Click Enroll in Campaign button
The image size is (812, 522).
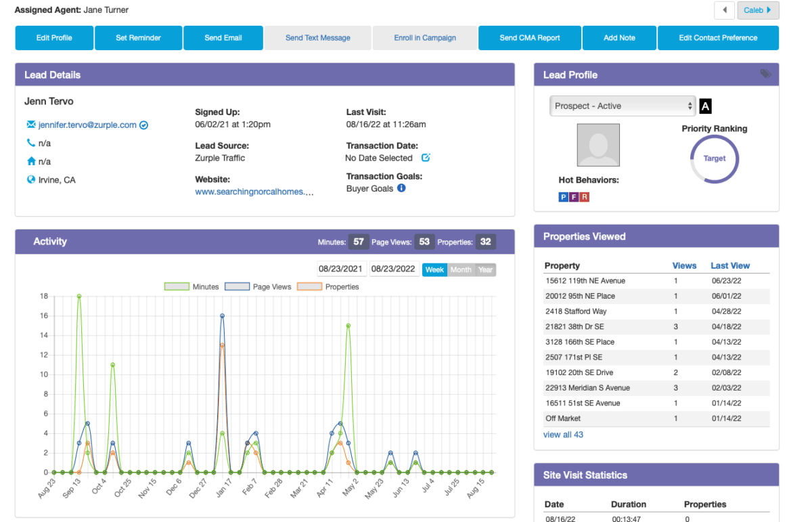tap(425, 38)
